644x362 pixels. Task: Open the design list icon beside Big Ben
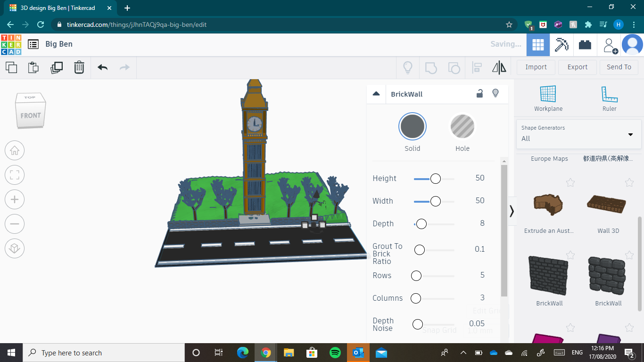(x=33, y=44)
